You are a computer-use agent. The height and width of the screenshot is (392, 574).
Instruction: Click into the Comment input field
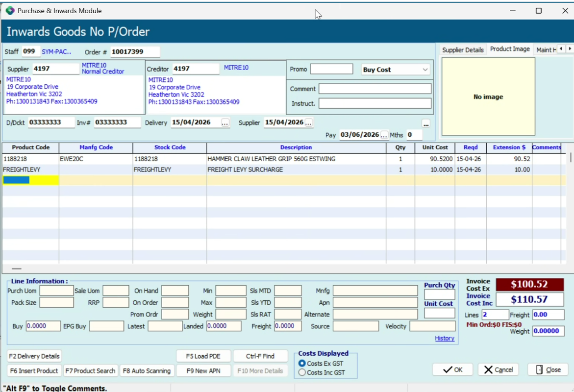374,89
